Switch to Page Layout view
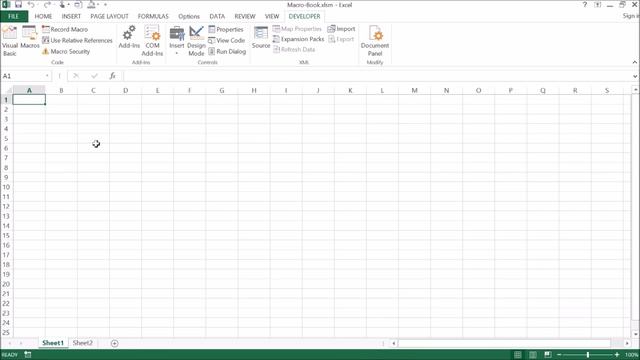Screen dimensions: 640x360 [x=533, y=355]
